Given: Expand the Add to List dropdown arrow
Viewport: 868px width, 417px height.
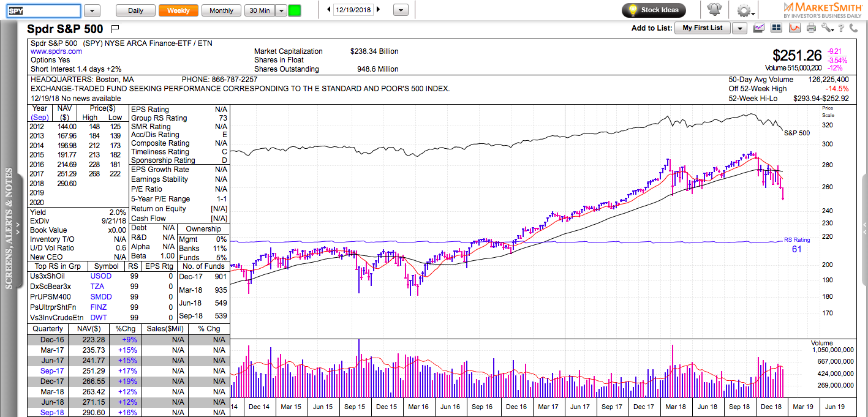Looking at the screenshot, I should pos(739,28).
